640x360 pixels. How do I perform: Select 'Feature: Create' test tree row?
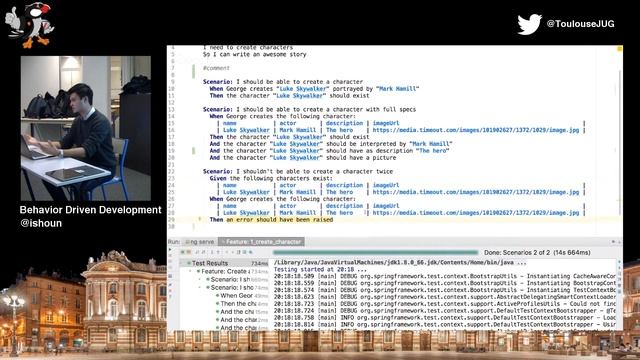pyautogui.click(x=224, y=271)
